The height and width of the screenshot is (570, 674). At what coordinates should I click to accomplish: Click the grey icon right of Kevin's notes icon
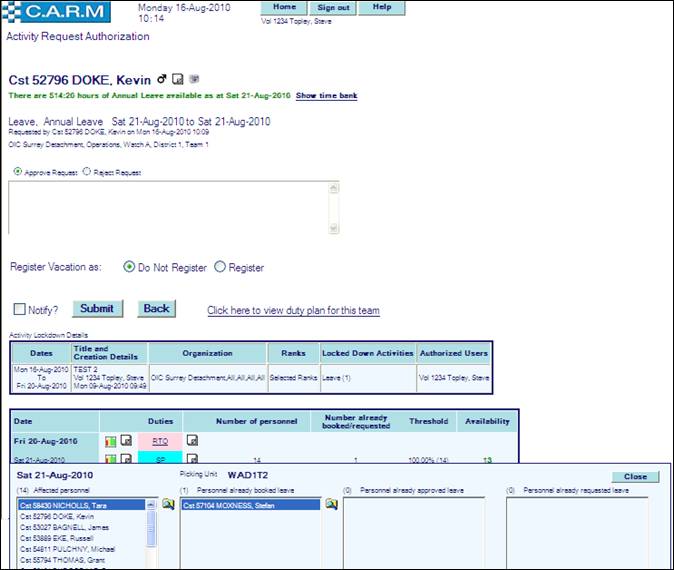point(194,79)
